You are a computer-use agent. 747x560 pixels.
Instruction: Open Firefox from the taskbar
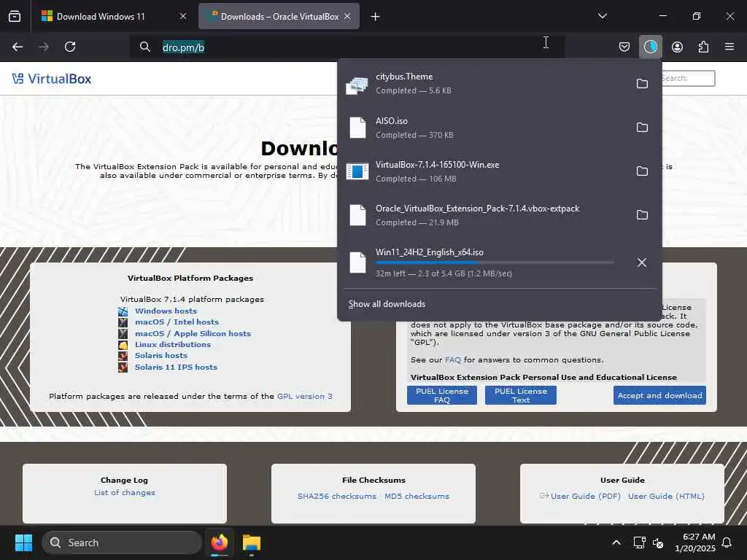(220, 542)
